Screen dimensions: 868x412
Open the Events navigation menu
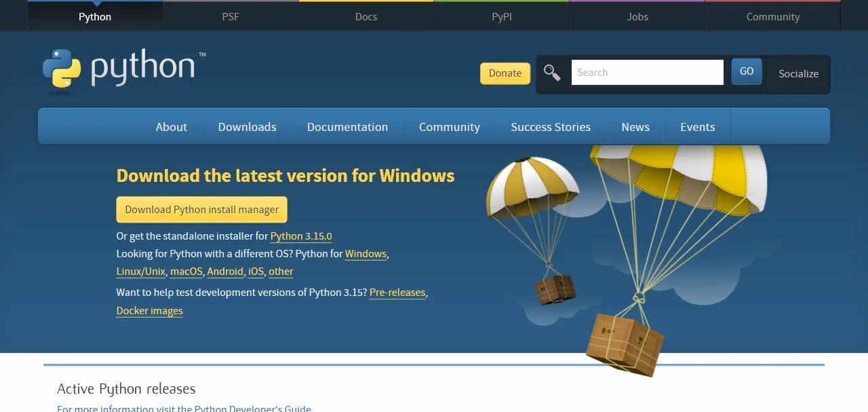(x=698, y=127)
